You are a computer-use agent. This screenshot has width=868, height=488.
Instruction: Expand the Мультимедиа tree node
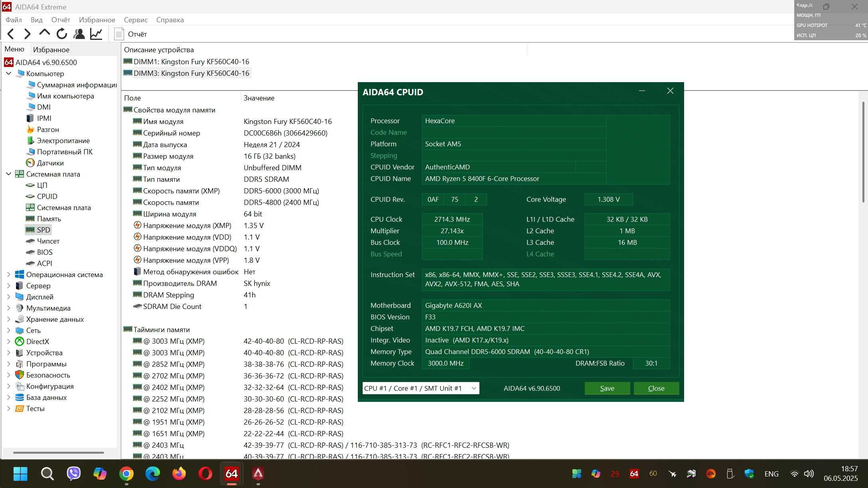(8, 308)
